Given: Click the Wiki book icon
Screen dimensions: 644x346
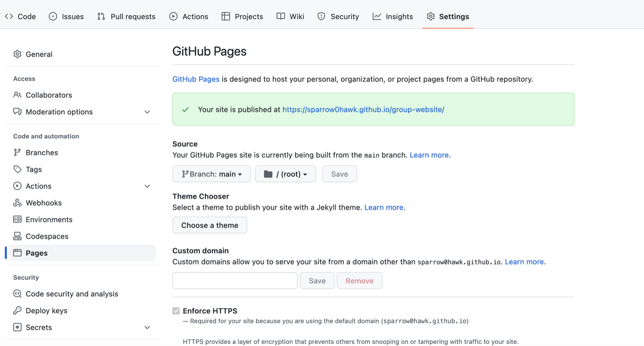Looking at the screenshot, I should 280,16.
